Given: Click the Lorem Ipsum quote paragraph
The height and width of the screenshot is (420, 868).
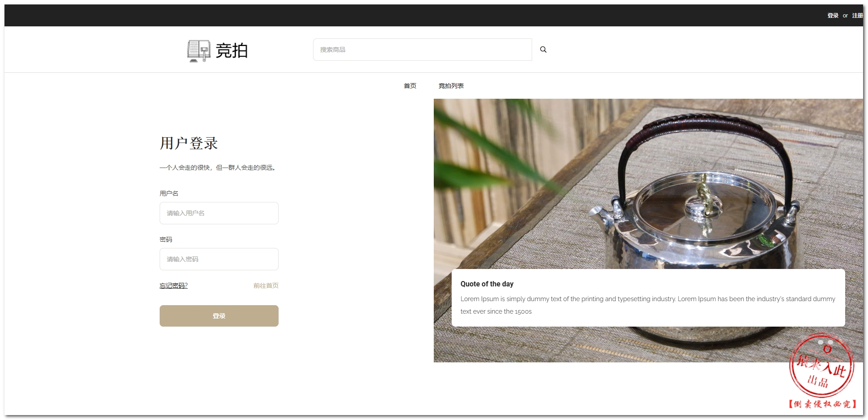Looking at the screenshot, I should (648, 305).
